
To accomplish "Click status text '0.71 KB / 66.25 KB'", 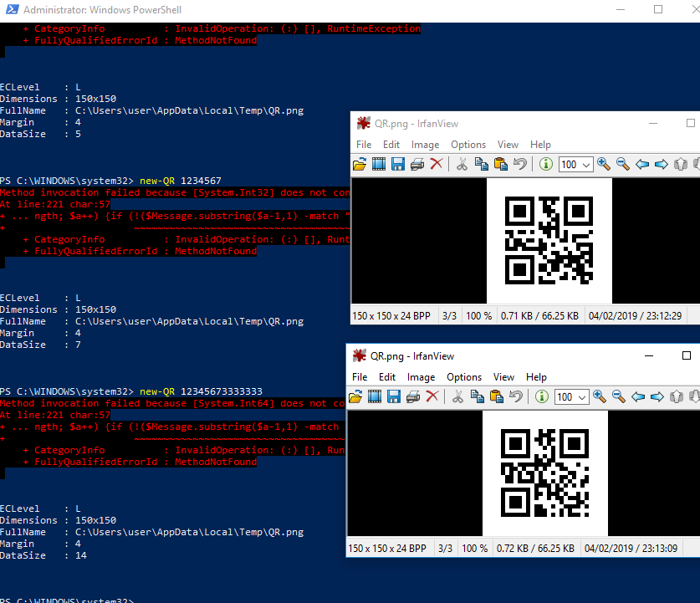I will (x=539, y=316).
